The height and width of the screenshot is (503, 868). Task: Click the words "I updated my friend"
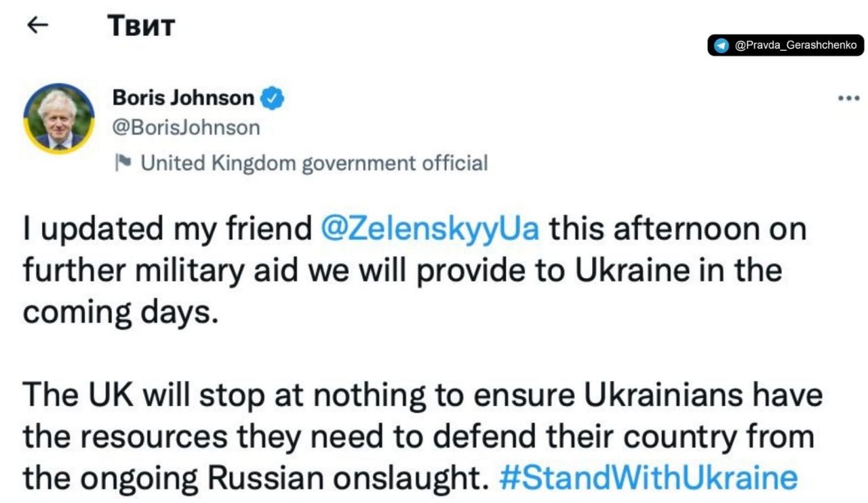167,228
